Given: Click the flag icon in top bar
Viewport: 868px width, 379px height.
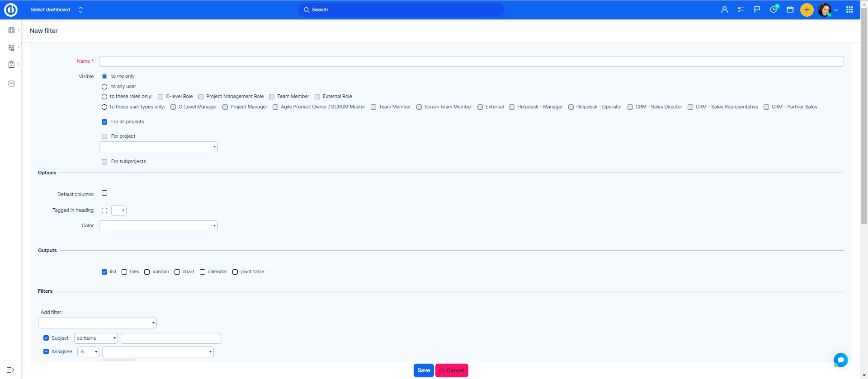Looking at the screenshot, I should coord(757,9).
